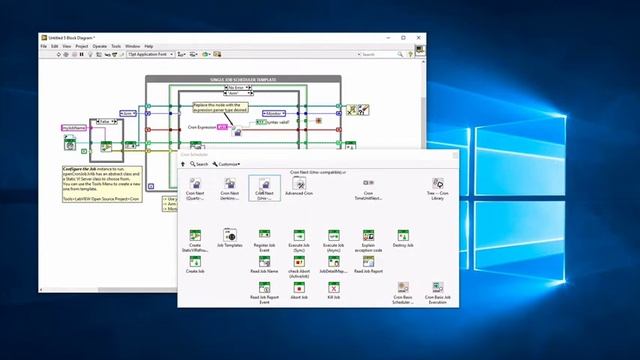Click the Clean Up Diagram icon
Viewport: 640px width, 360px height.
(x=217, y=54)
